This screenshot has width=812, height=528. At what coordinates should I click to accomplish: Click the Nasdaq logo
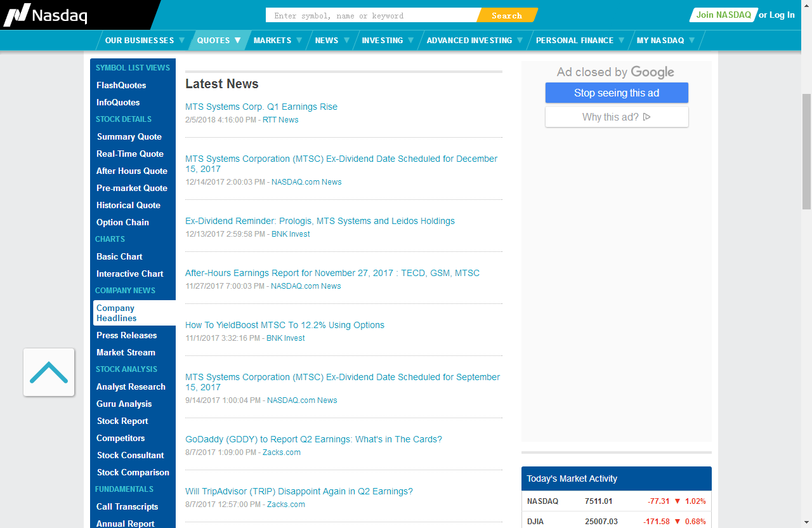point(46,15)
